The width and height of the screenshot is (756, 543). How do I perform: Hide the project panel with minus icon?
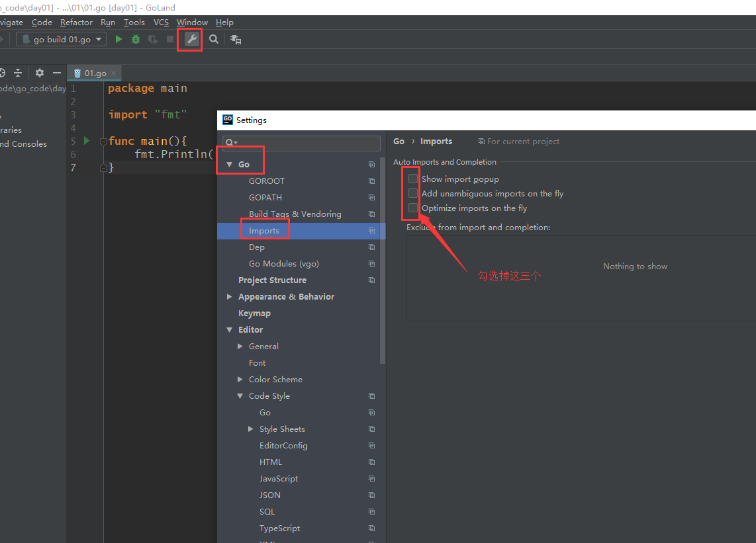[x=57, y=73]
